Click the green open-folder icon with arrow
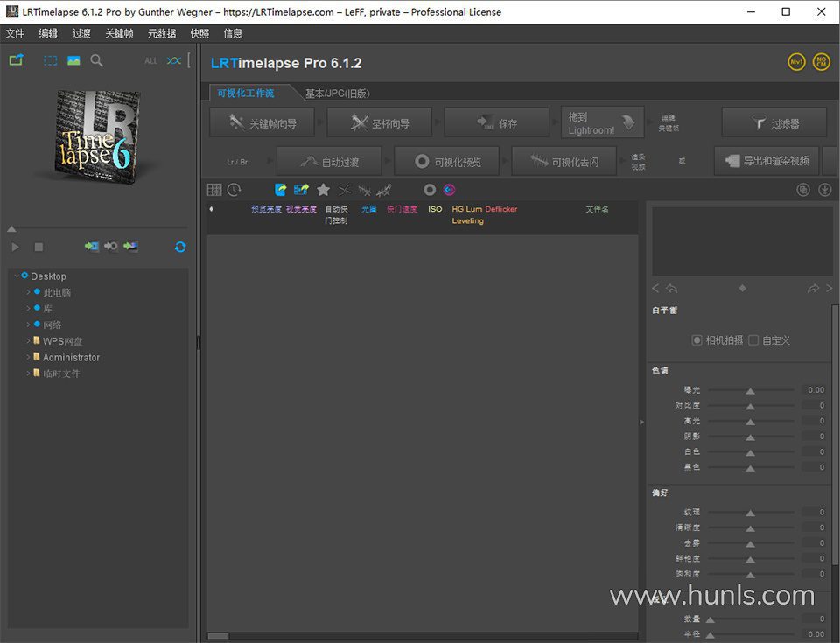 coord(16,60)
